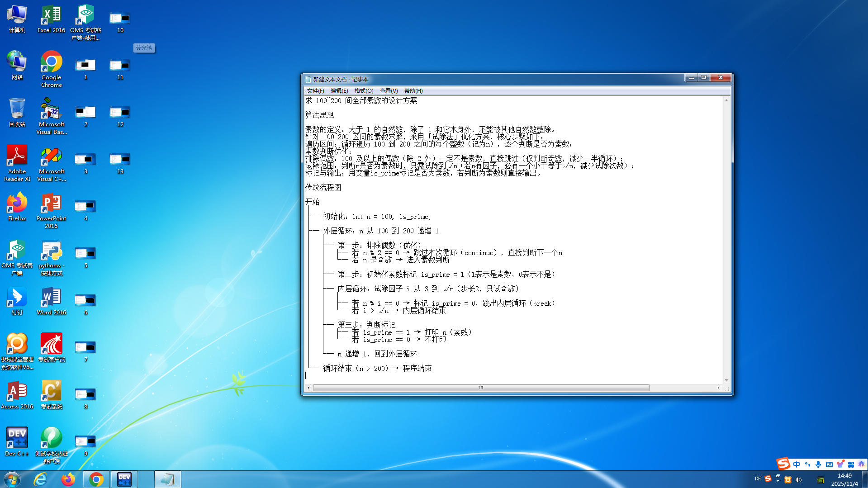This screenshot has width=868, height=488.
Task: Select the 钉钉 desktop shortcut
Action: pyautogui.click(x=17, y=301)
